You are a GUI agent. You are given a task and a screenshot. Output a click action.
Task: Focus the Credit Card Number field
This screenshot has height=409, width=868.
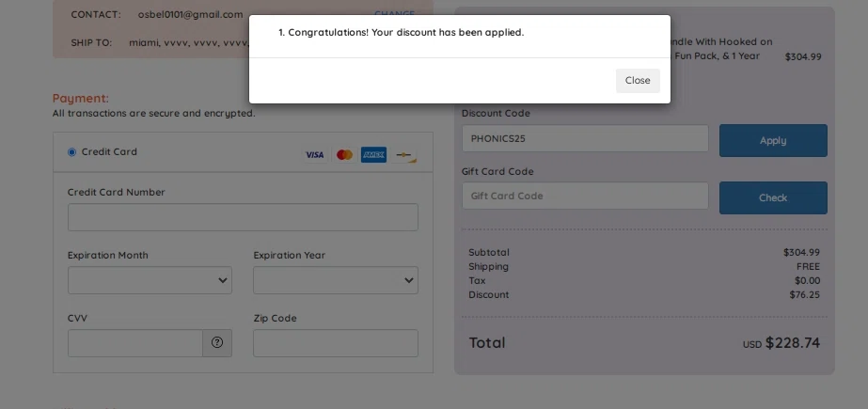pos(243,217)
